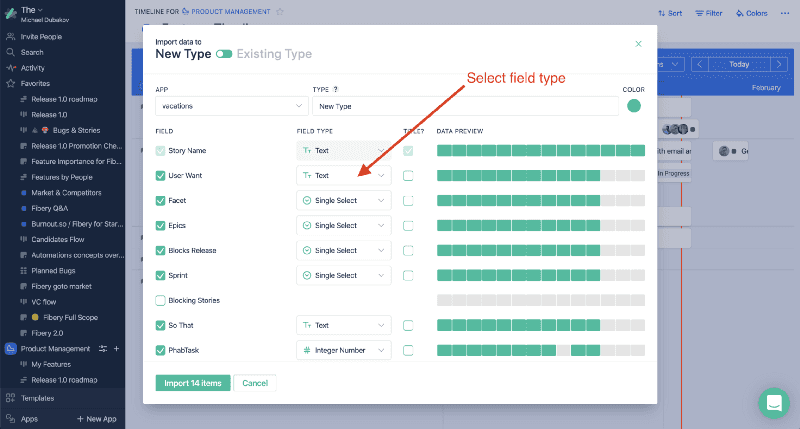The image size is (800, 429).
Task: Toggle New Type / Existing Type switch
Action: click(x=224, y=54)
